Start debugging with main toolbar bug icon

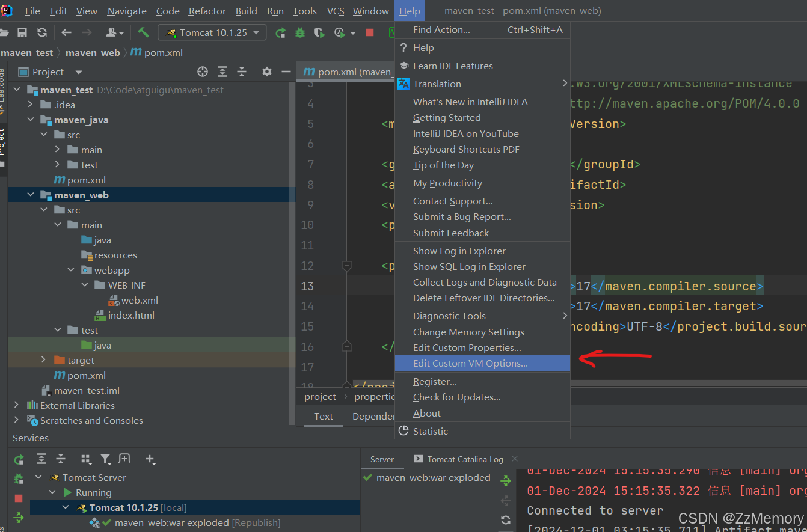pyautogui.click(x=299, y=32)
